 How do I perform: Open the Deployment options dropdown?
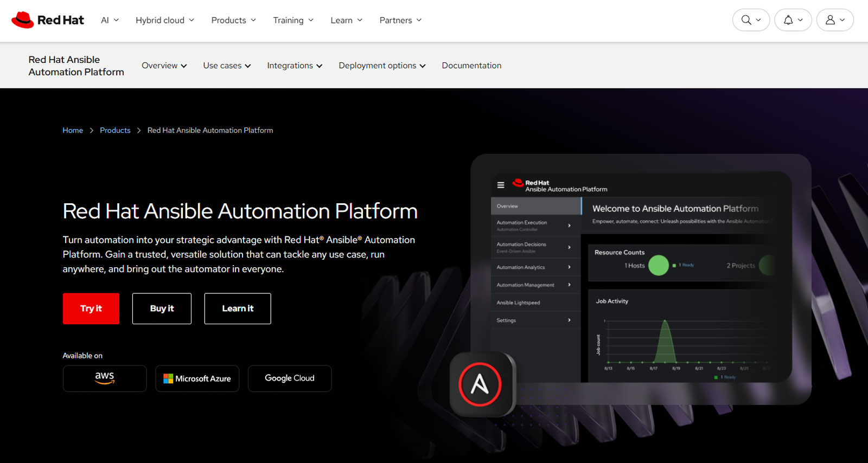(382, 66)
